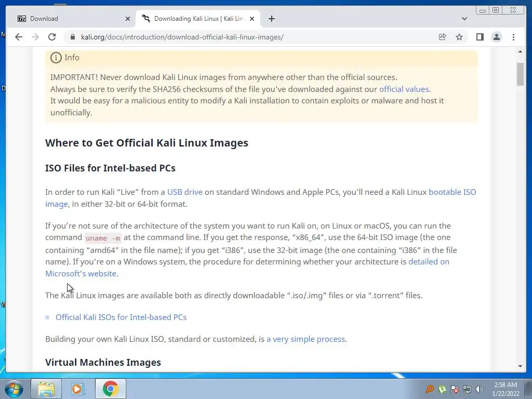Open the taskbar clock showing 2:58 AM

[x=506, y=389]
